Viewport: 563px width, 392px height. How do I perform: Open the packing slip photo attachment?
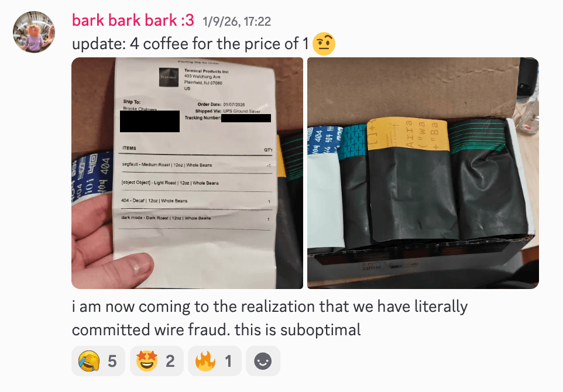[187, 173]
